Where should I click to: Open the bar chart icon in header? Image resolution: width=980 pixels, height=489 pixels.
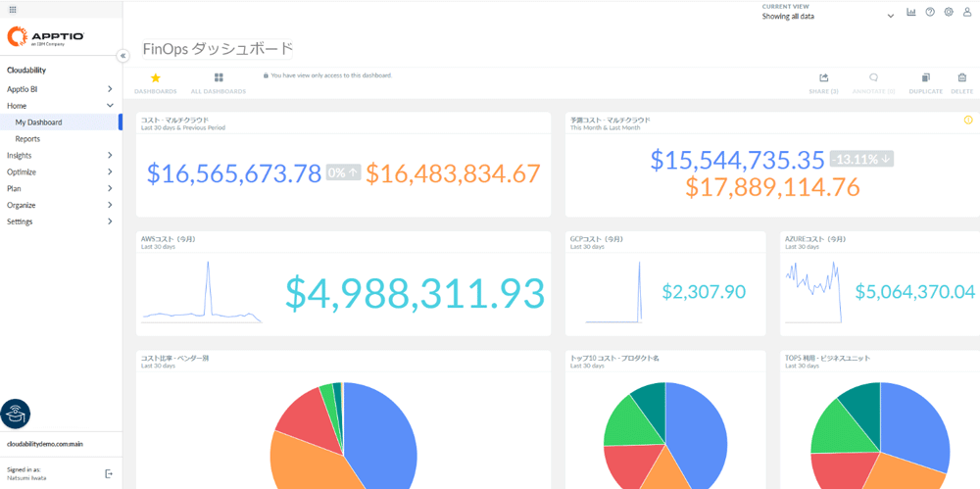coord(911,12)
